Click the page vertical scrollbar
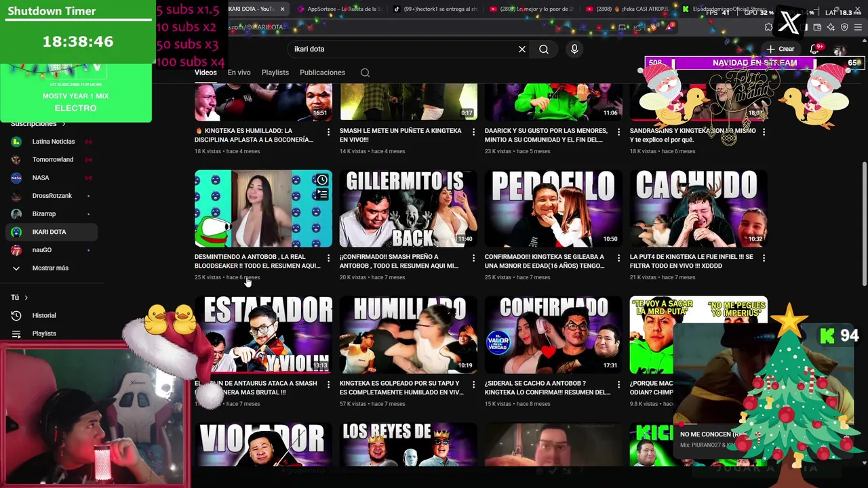Viewport: 868px width, 488px height. coord(864,224)
